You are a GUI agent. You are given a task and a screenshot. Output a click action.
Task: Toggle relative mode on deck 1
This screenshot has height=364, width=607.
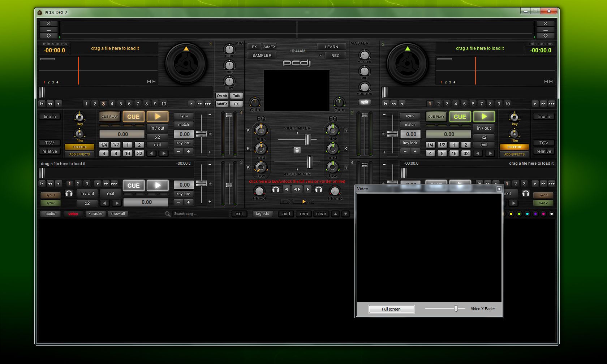[50, 151]
